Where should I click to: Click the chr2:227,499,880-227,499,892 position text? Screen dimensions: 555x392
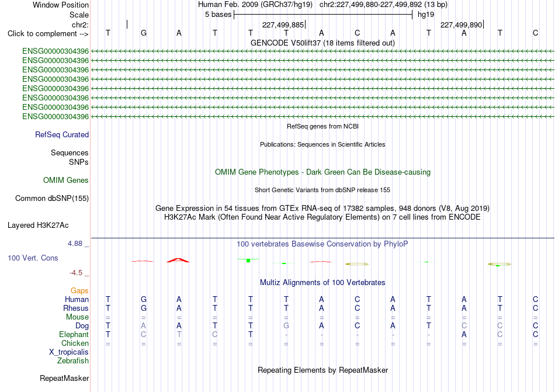click(370, 5)
